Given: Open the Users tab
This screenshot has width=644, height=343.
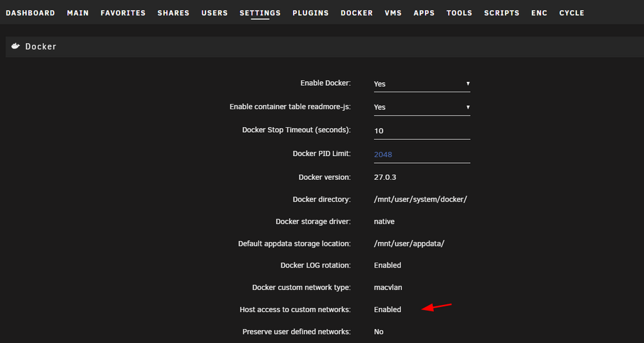Looking at the screenshot, I should click(x=214, y=13).
